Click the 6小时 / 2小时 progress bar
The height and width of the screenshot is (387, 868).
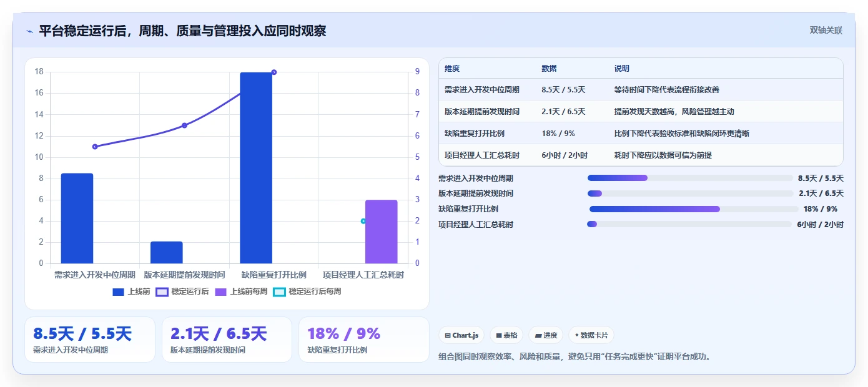(689, 224)
